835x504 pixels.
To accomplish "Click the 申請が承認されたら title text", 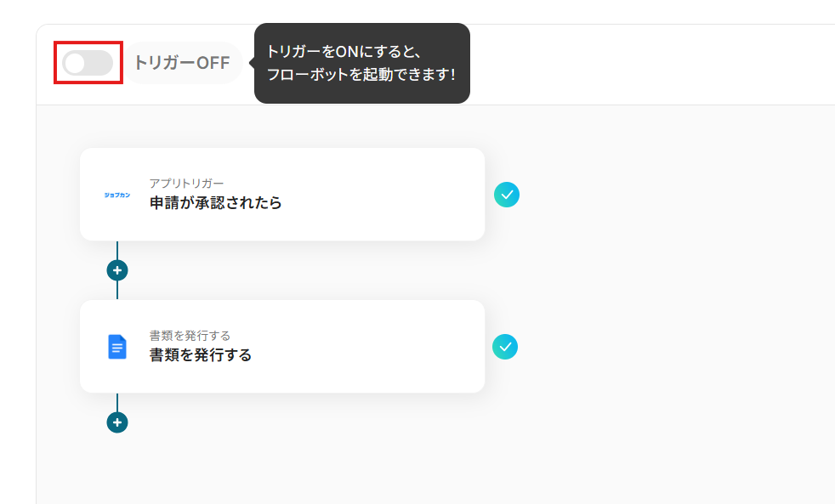I will tap(215, 203).
